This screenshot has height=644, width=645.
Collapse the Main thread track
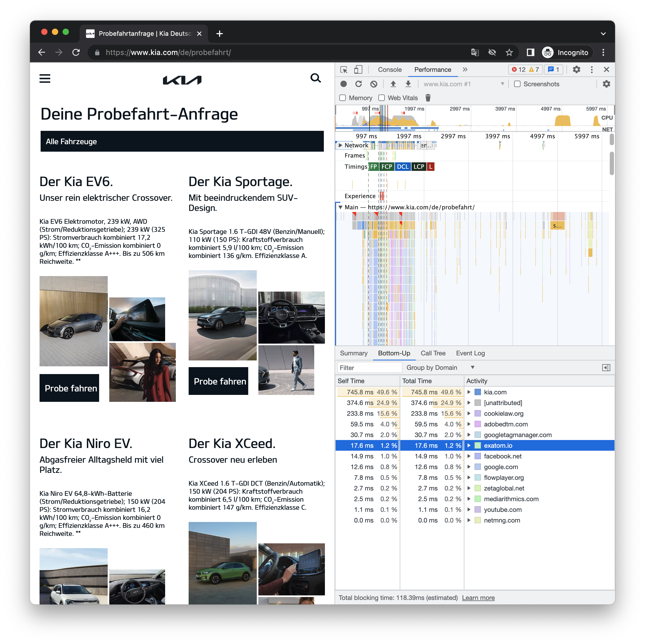pos(340,207)
